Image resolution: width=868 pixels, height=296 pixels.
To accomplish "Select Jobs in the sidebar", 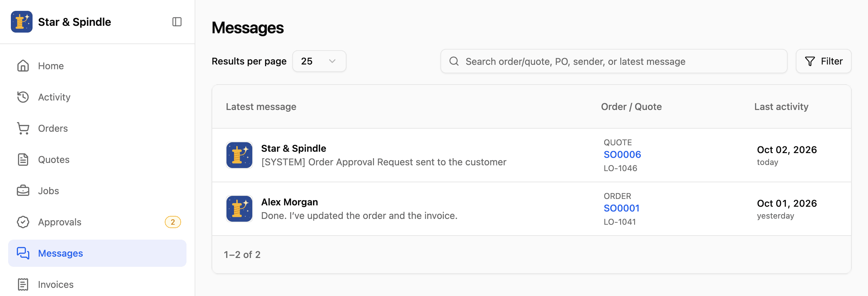I will pos(97,191).
